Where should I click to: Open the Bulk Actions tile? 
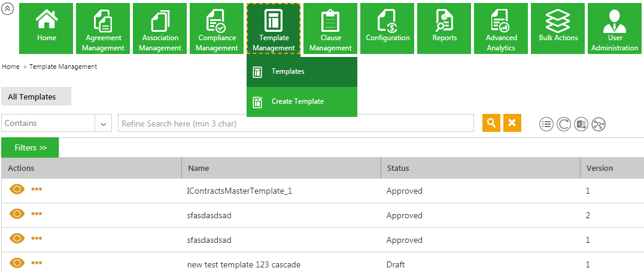[558, 28]
